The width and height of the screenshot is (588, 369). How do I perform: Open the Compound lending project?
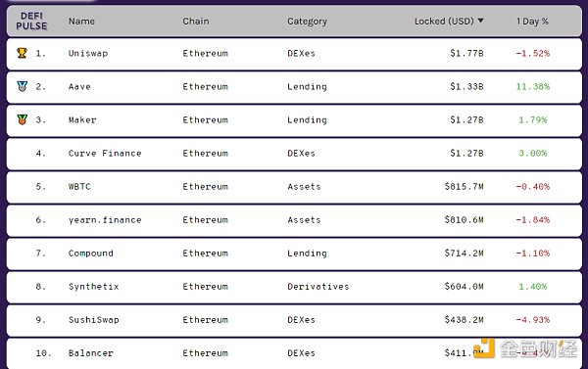pos(91,254)
